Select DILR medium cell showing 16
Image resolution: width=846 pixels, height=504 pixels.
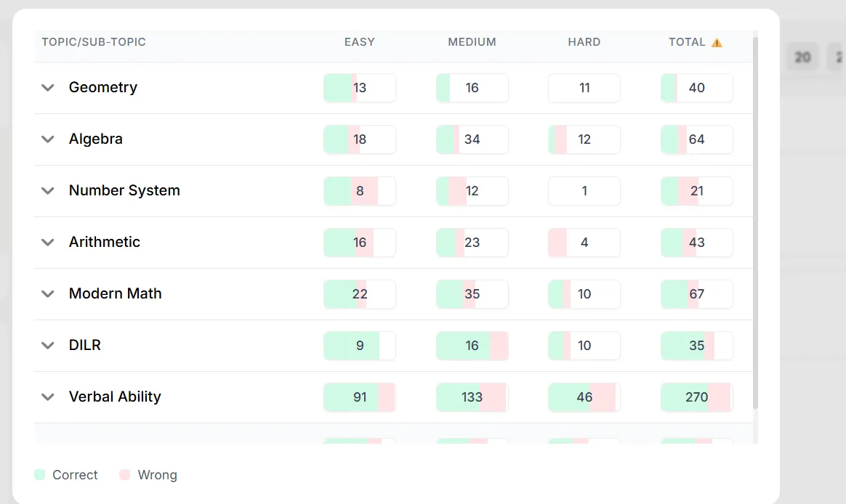[472, 346]
